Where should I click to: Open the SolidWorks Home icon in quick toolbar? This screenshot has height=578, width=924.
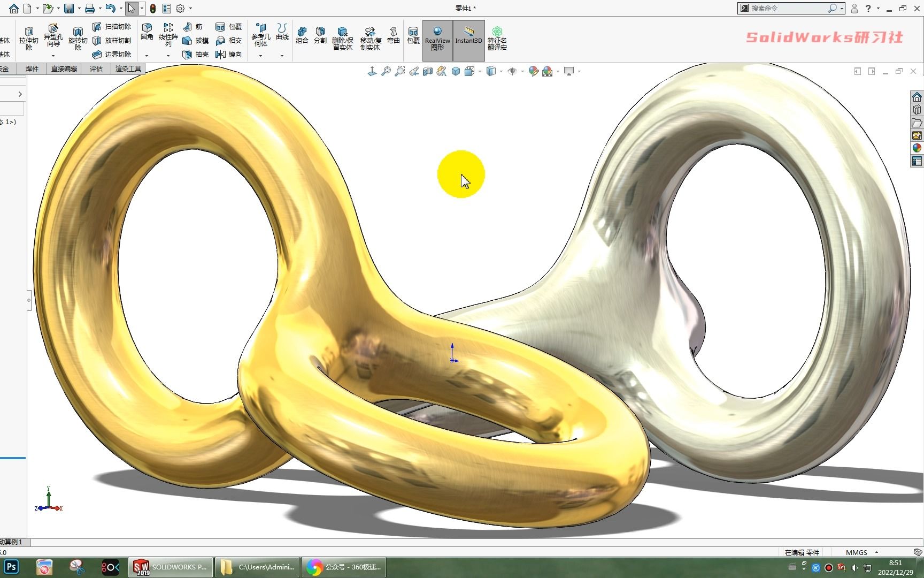pos(13,8)
